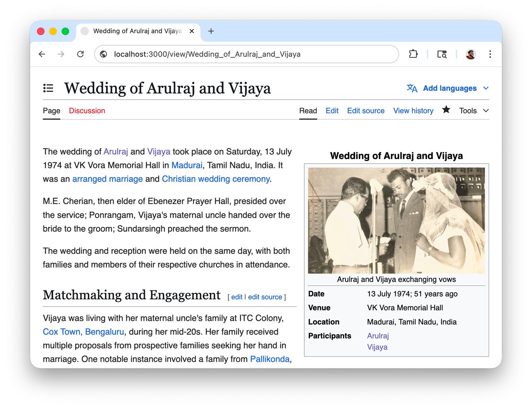Open a new browser tab

pos(211,31)
